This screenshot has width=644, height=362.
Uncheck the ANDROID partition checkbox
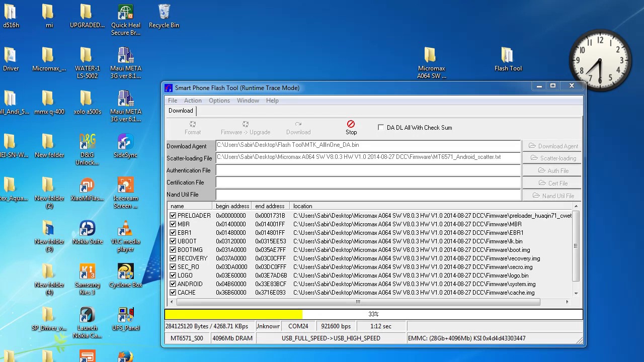point(173,284)
